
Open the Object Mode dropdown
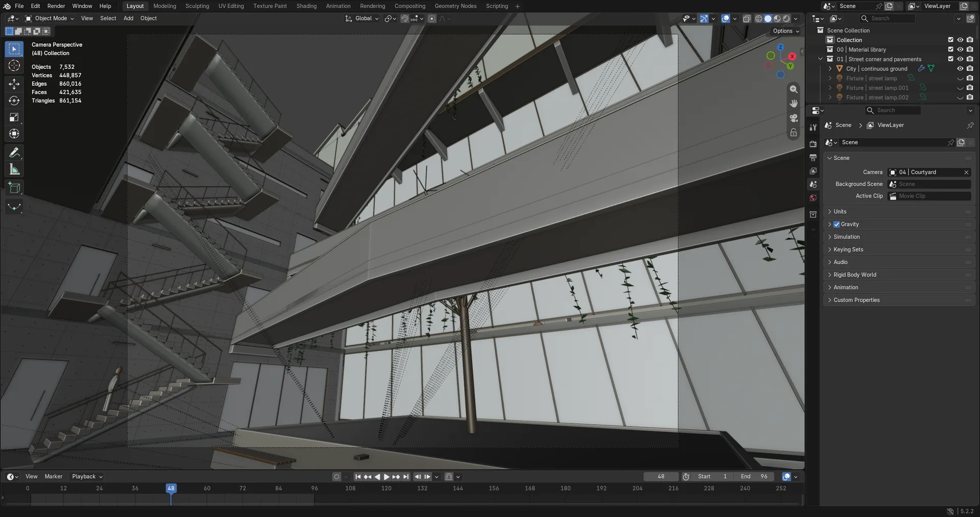[50, 18]
